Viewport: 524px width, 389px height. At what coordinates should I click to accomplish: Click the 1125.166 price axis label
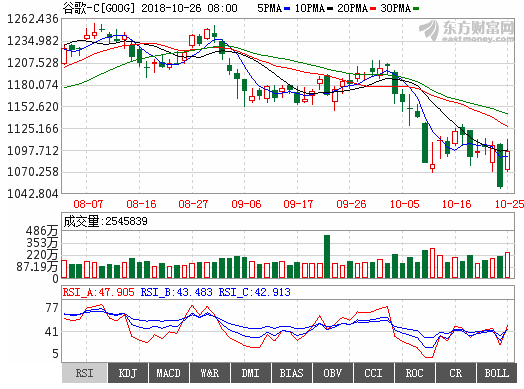[x=33, y=129]
